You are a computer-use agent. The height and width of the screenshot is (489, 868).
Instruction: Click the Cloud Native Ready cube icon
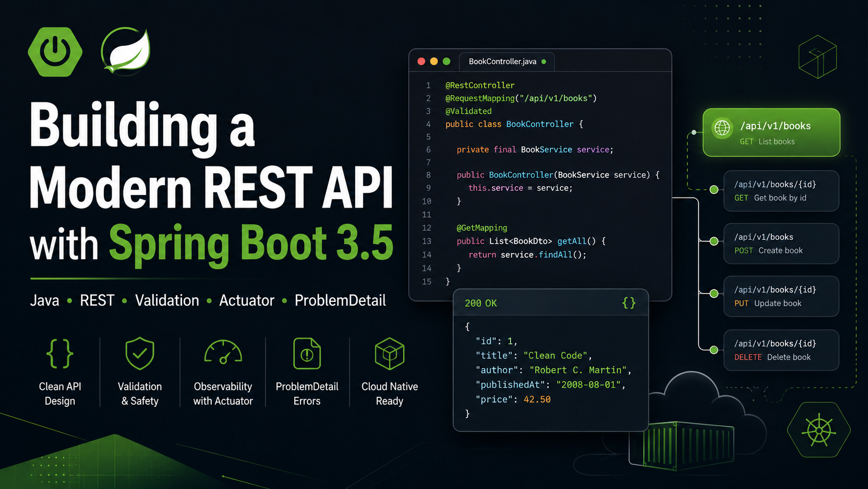click(x=389, y=353)
